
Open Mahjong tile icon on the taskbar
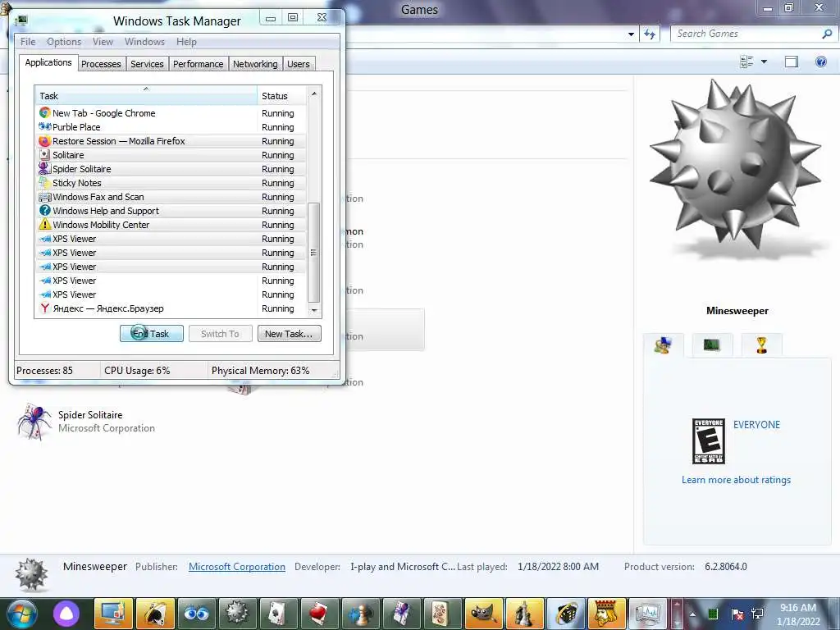[x=442, y=614]
